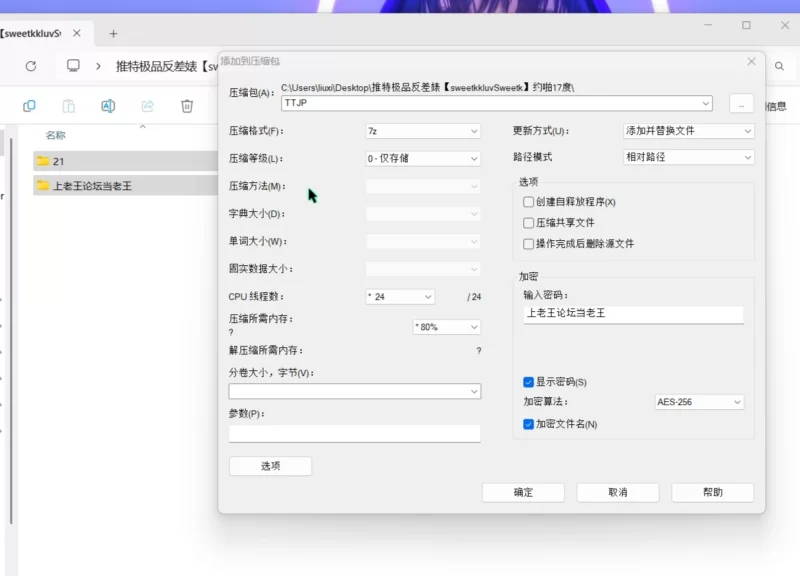
Task: Select the sweetkkluv Explorer tab
Action: tap(32, 34)
